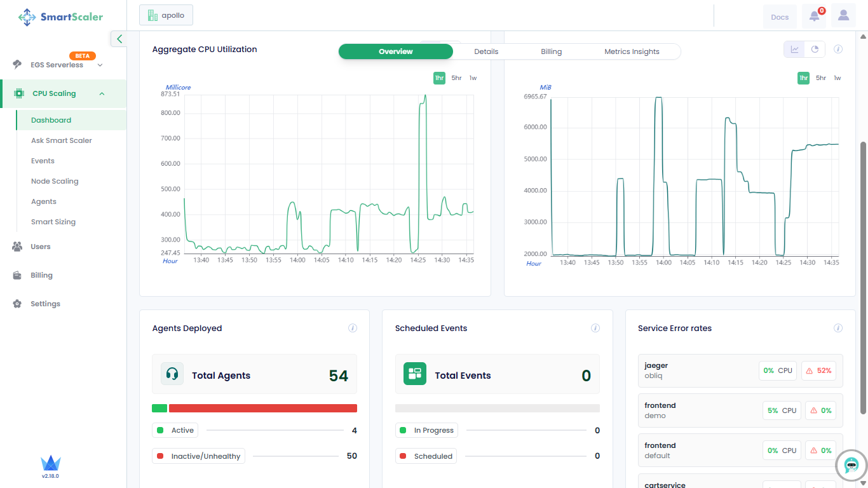The width and height of the screenshot is (868, 488).
Task: Switch memory chart to pie view
Action: pyautogui.click(x=815, y=50)
